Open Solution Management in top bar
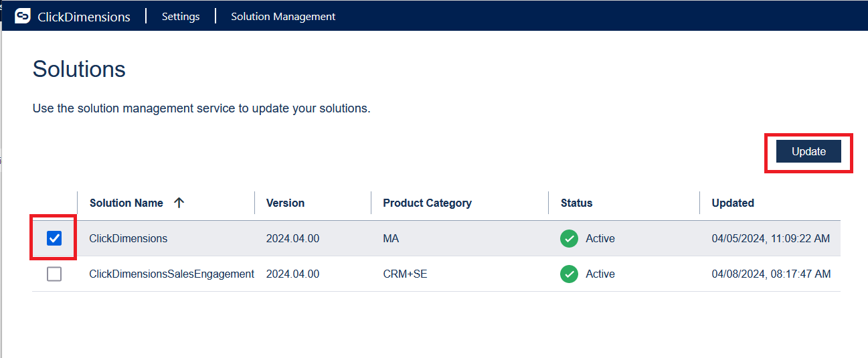This screenshot has width=868, height=358. [283, 16]
